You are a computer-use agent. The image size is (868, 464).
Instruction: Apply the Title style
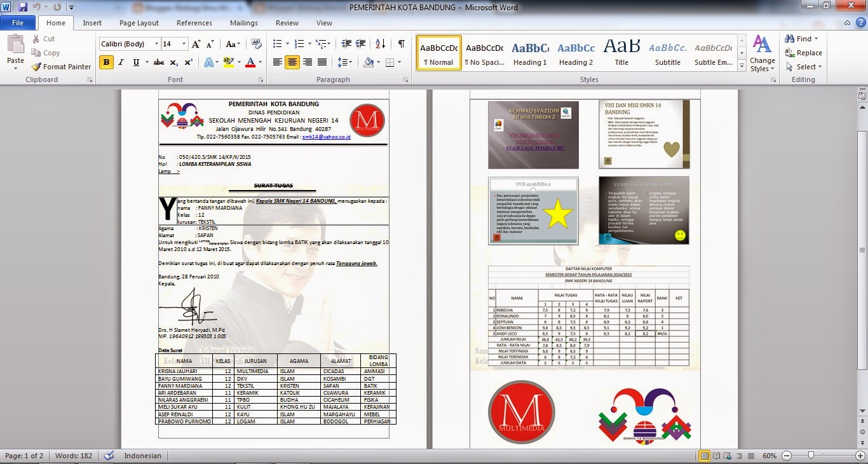[621, 53]
